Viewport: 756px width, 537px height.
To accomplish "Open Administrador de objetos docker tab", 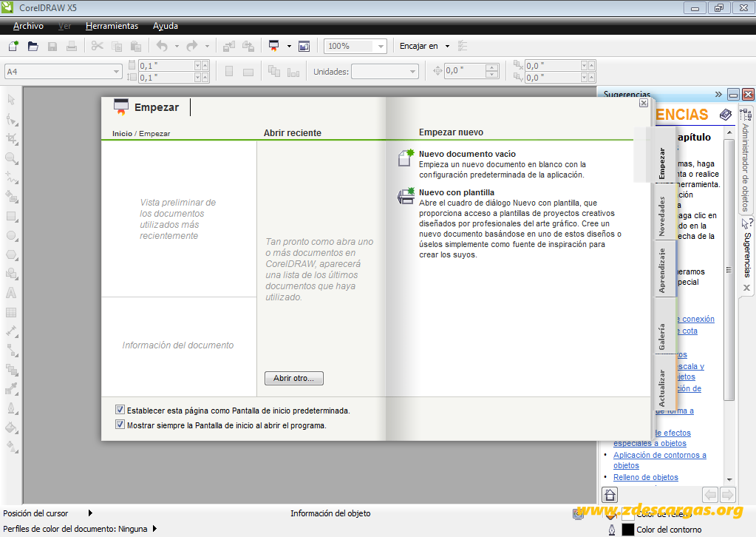I will click(x=746, y=159).
